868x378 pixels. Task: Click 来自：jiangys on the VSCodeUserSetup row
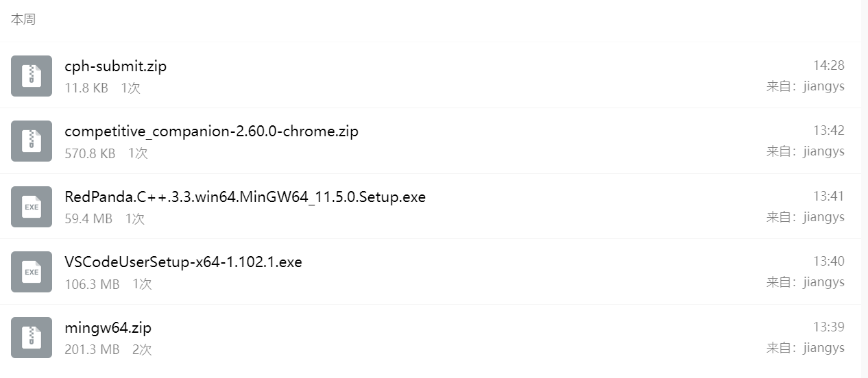[805, 282]
